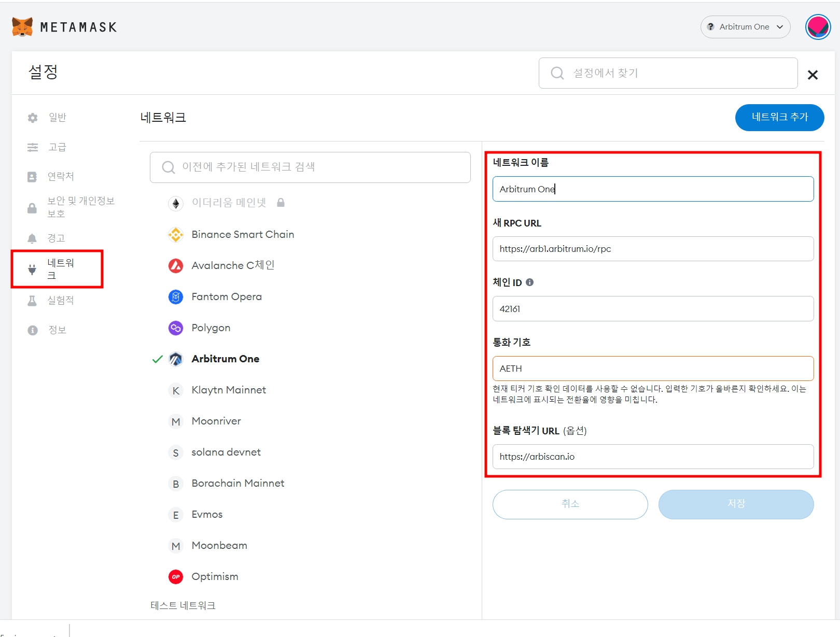Select the 네트워크 plug icon
Screen dimensions: 840x637
(32, 269)
